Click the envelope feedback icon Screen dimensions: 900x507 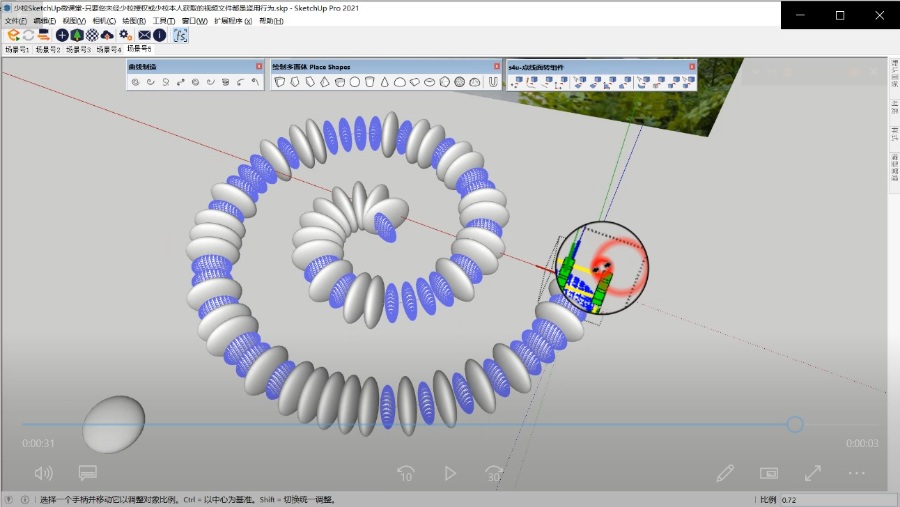pyautogui.click(x=144, y=35)
